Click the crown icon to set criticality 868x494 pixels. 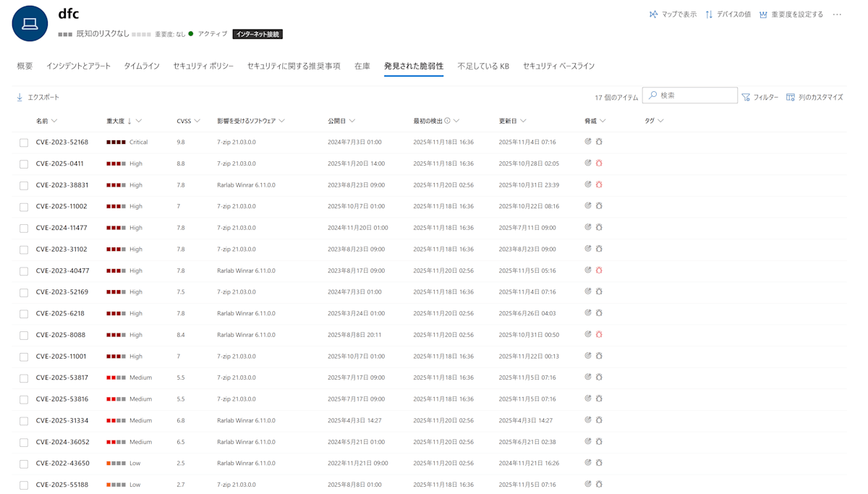[x=763, y=14]
